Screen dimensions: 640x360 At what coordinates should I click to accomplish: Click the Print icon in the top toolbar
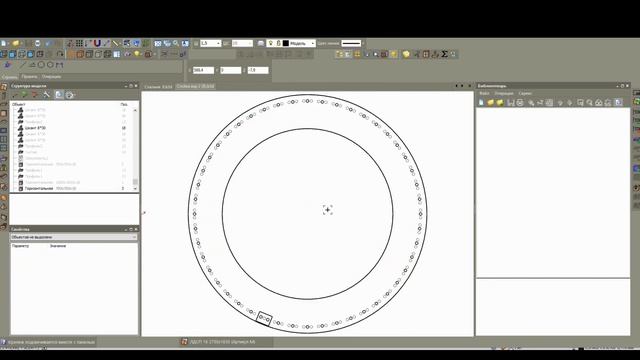pyautogui.click(x=38, y=43)
